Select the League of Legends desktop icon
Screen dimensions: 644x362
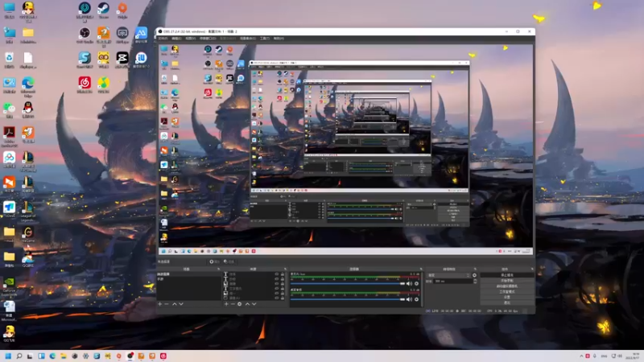pyautogui.click(x=28, y=212)
